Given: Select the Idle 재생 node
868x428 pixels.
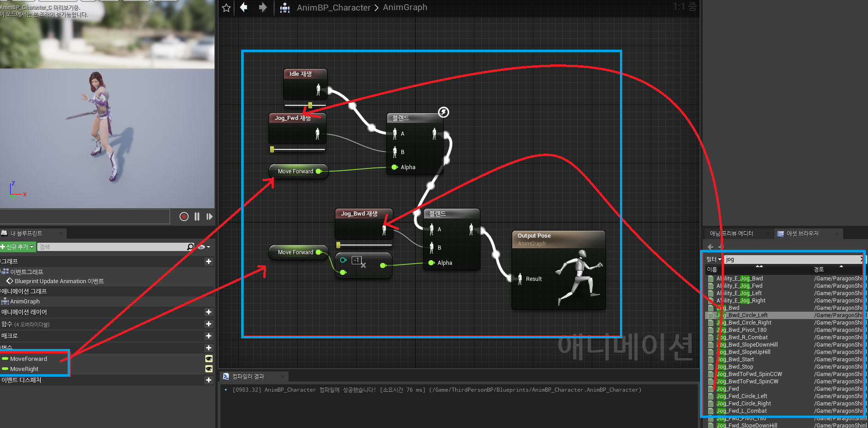Looking at the screenshot, I should pyautogui.click(x=305, y=84).
